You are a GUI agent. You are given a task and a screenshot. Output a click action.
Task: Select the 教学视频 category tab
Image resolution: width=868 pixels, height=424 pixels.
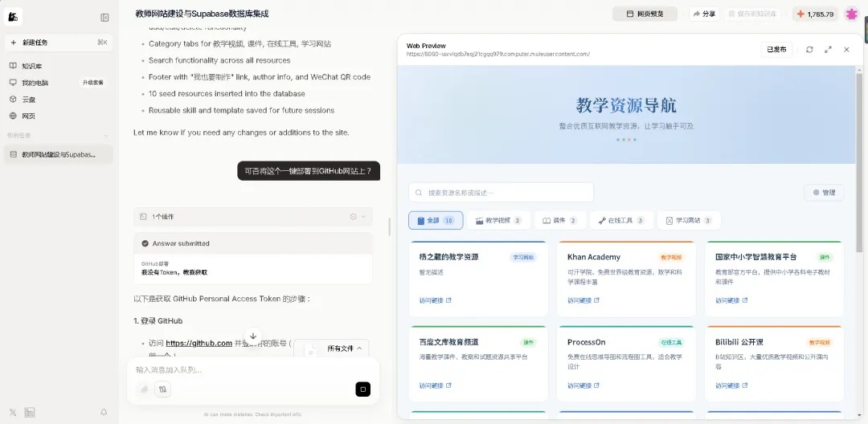pyautogui.click(x=499, y=220)
